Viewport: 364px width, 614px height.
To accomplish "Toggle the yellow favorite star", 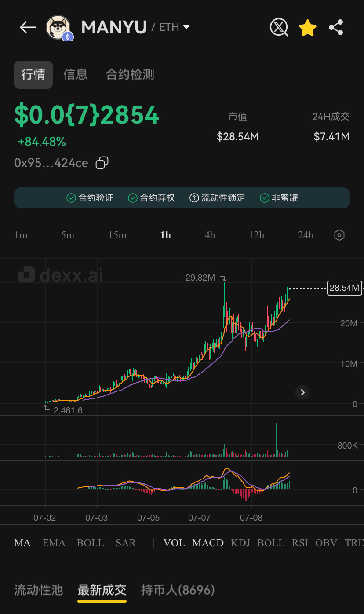I will coord(307,28).
